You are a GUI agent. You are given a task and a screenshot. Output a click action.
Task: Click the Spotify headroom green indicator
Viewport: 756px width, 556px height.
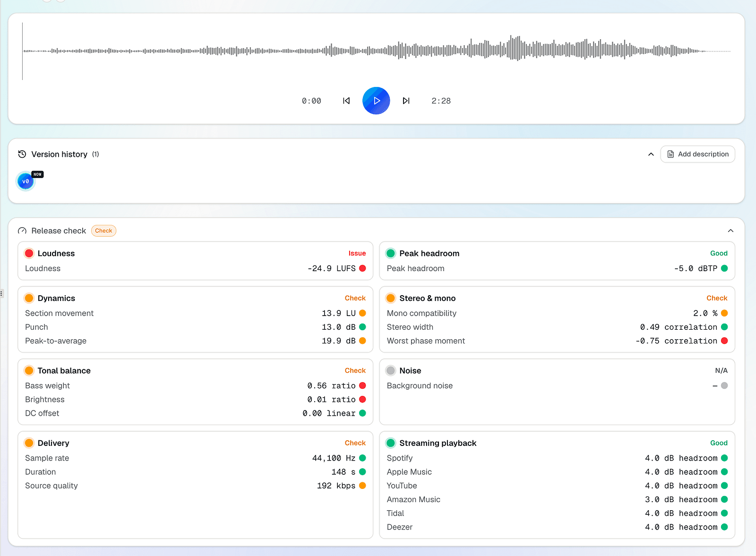coord(724,458)
